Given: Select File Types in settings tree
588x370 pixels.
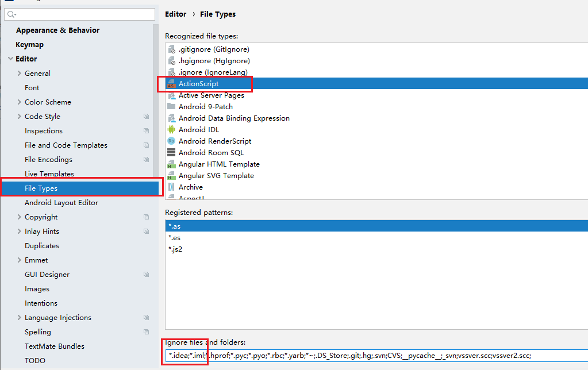Looking at the screenshot, I should [x=80, y=188].
